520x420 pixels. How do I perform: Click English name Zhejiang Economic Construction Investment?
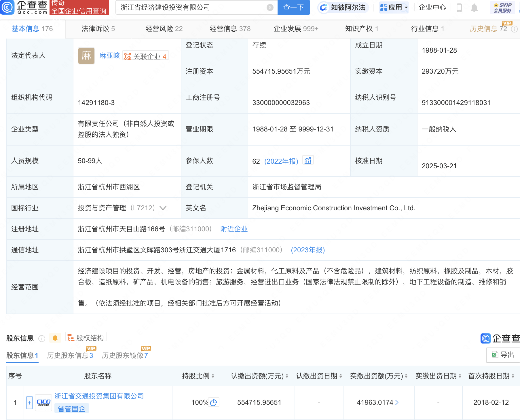(334, 208)
